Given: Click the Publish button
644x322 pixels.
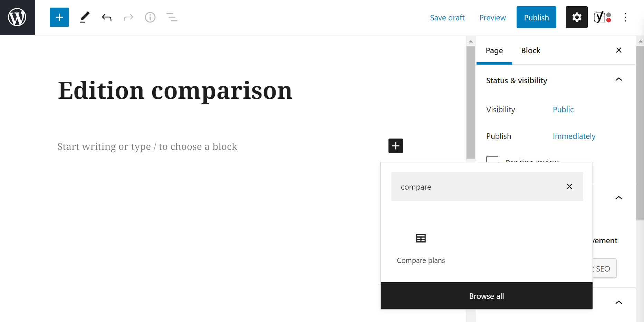Looking at the screenshot, I should (x=536, y=17).
